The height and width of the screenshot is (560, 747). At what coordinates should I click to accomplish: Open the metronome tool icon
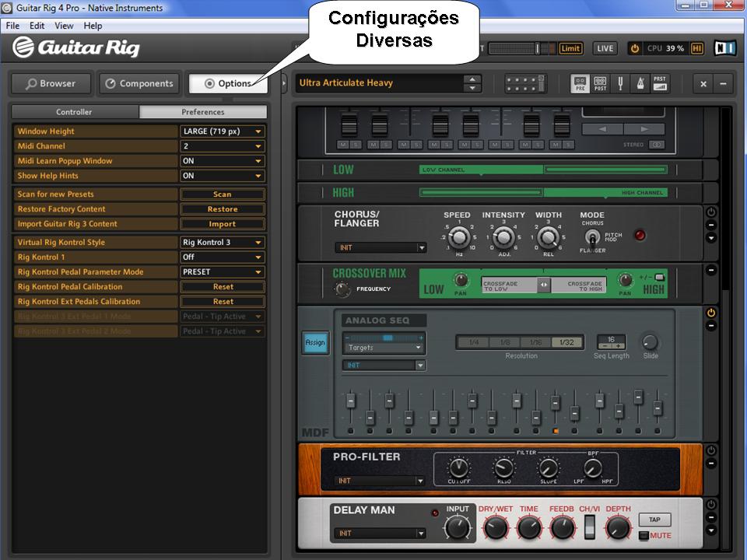pyautogui.click(x=640, y=84)
